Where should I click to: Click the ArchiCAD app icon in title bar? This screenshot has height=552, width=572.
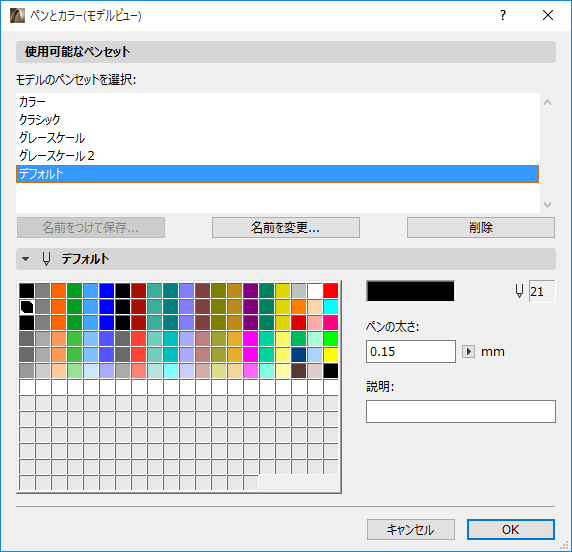(x=17, y=15)
